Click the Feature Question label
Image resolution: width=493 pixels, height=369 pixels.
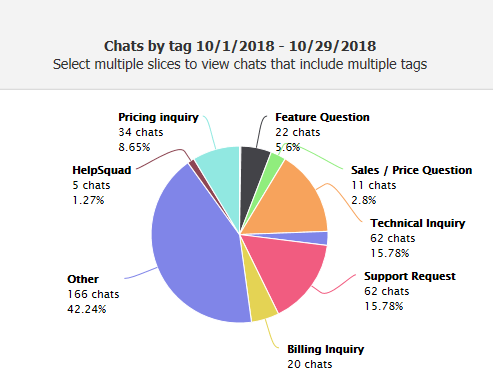coord(322,117)
